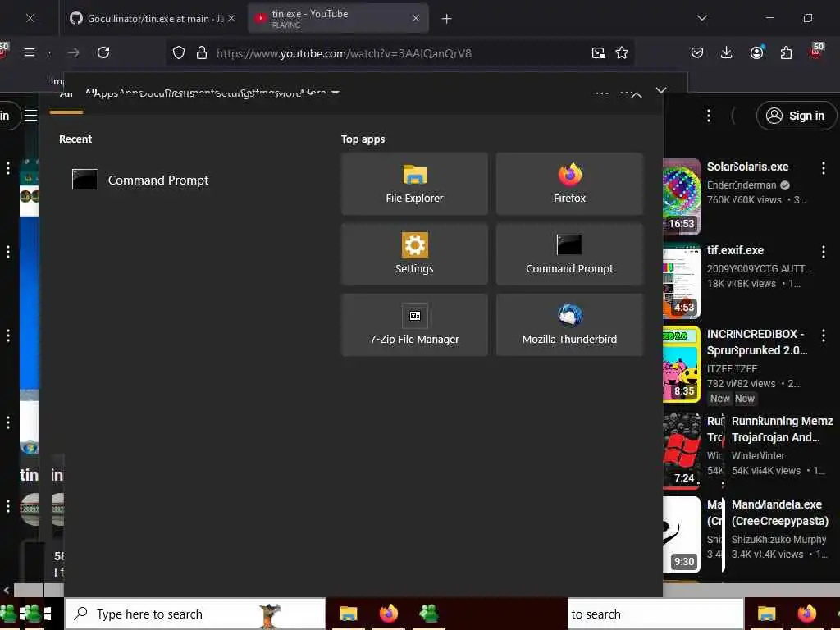
Task: Close the Gocullinator/tin.exe GitHub tab
Action: tap(231, 18)
